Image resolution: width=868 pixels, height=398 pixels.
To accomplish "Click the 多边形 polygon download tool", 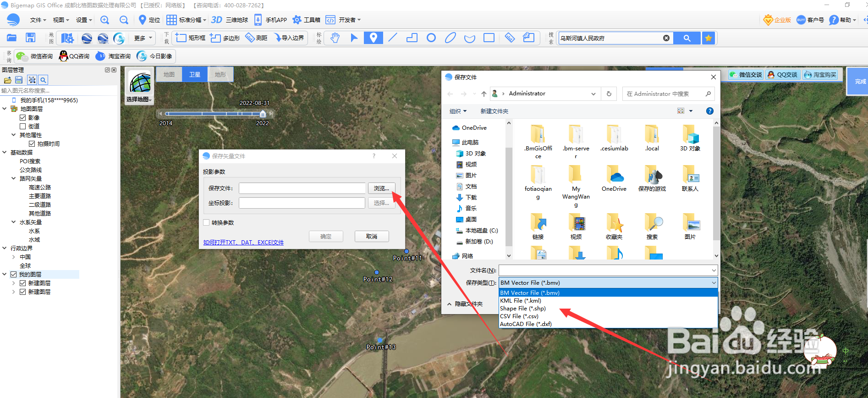I will pyautogui.click(x=225, y=38).
